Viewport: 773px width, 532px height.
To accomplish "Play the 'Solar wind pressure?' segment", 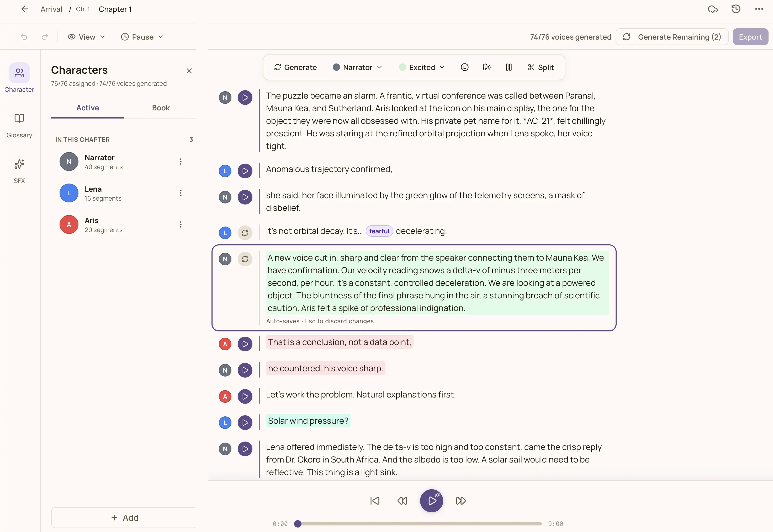I will pyautogui.click(x=245, y=423).
